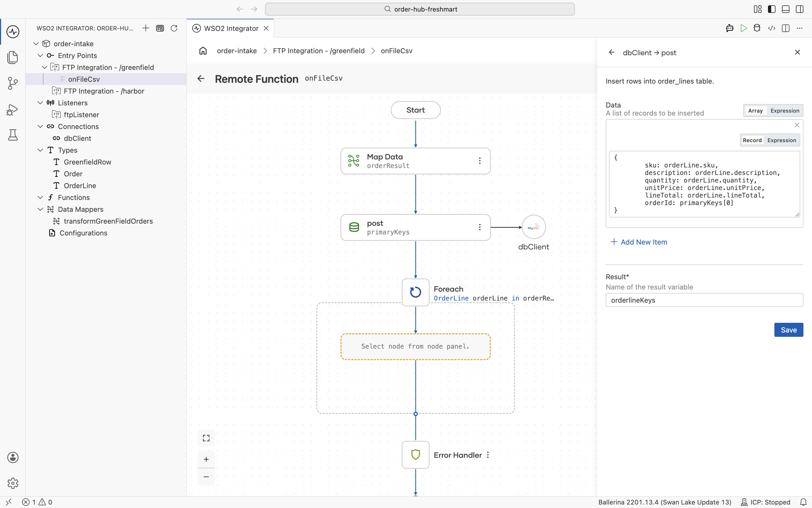This screenshot has height=508, width=812.
Task: Click the record expression text area
Action: click(704, 184)
